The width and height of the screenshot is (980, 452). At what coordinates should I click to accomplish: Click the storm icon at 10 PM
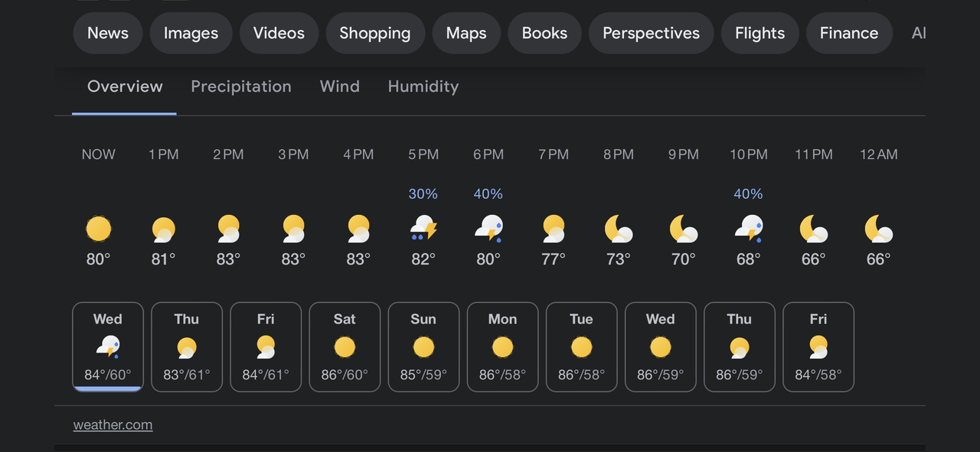(749, 229)
